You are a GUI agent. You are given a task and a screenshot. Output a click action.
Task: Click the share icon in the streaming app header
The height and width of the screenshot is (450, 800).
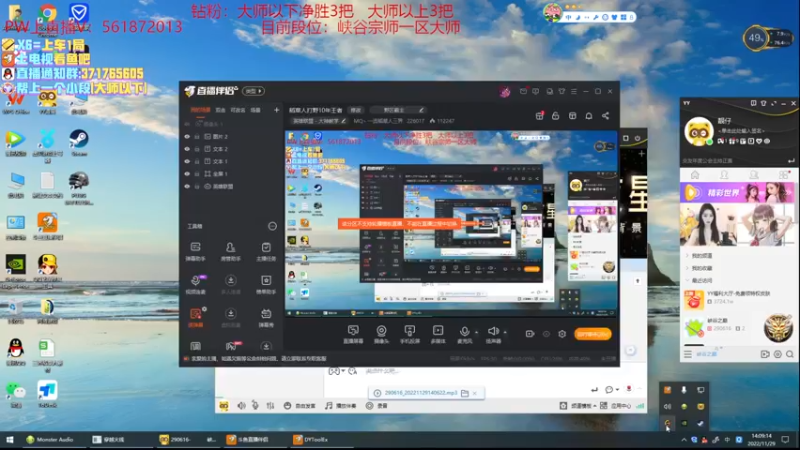tap(606, 116)
